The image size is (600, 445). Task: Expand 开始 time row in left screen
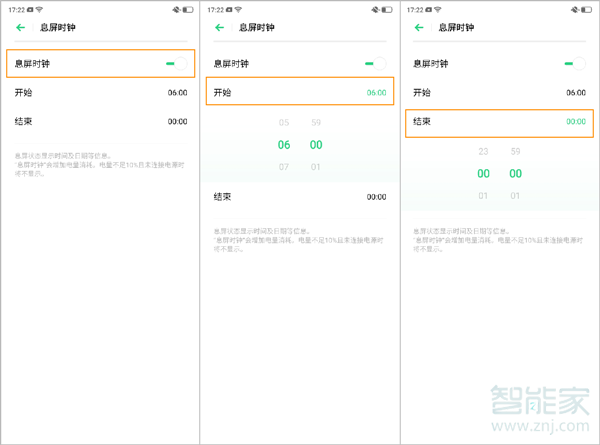100,92
